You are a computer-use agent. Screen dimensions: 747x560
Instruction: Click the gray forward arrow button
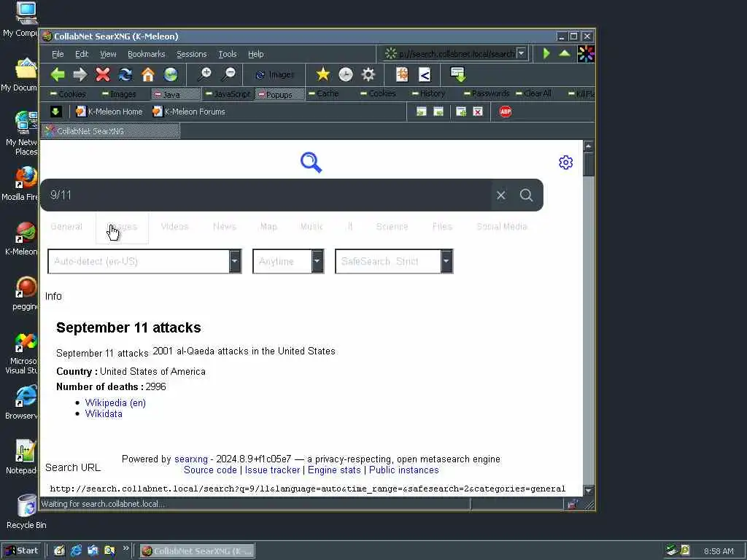(x=80, y=74)
